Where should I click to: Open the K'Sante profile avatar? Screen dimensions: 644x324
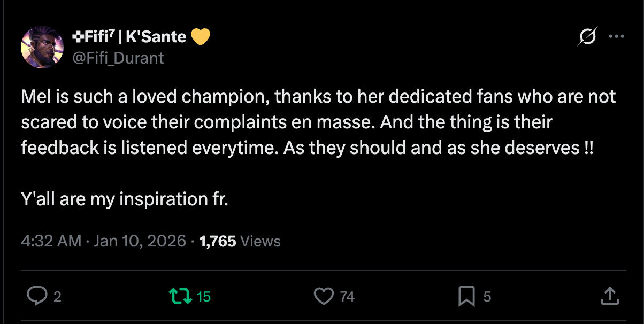pyautogui.click(x=42, y=47)
